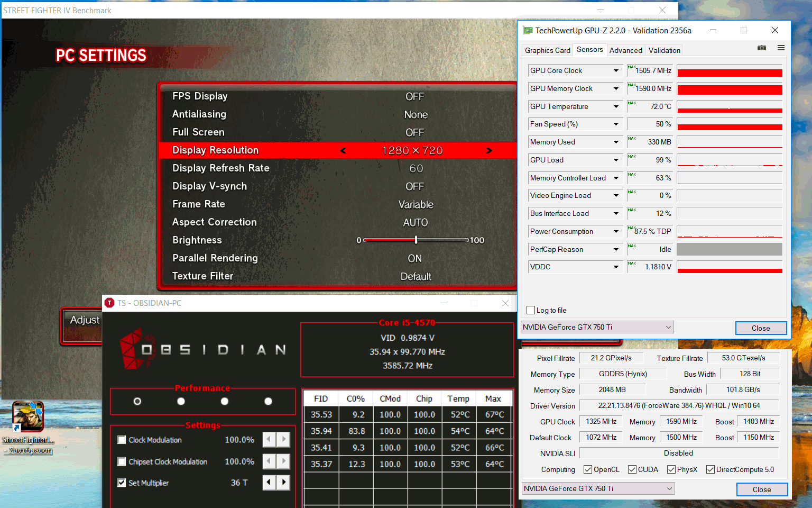Decrease Clock Modulation with its left arrow

pos(269,440)
